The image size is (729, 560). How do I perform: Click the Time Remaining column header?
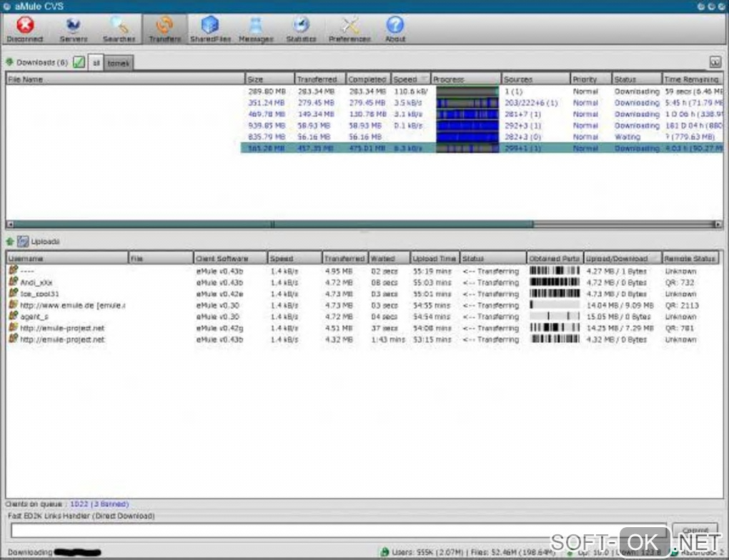693,79
